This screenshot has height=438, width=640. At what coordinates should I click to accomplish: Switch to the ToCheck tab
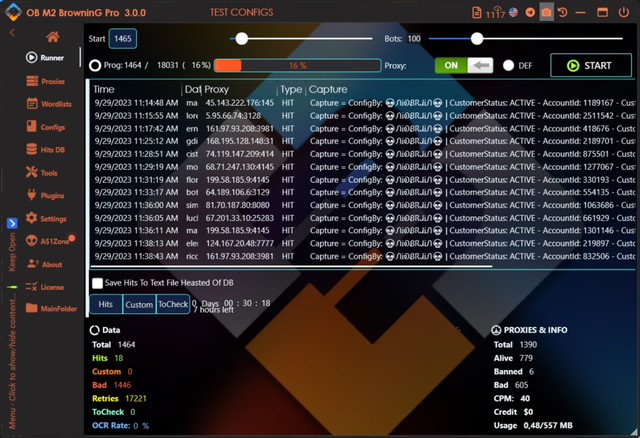tap(173, 304)
